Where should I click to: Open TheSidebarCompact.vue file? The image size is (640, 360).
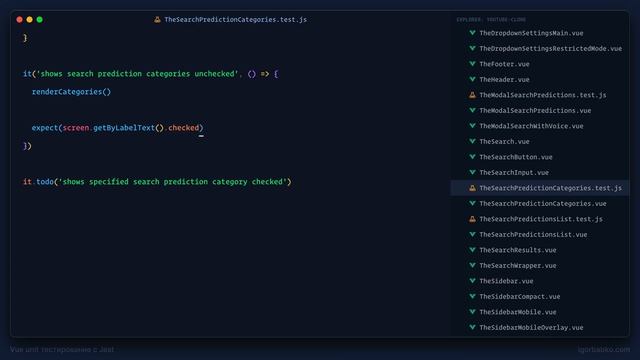[x=520, y=297]
